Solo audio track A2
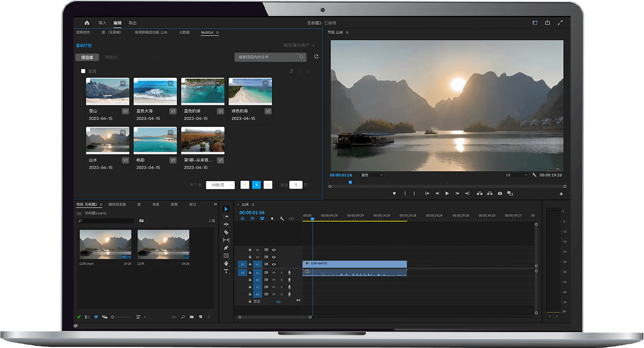644x348 pixels. click(x=281, y=280)
